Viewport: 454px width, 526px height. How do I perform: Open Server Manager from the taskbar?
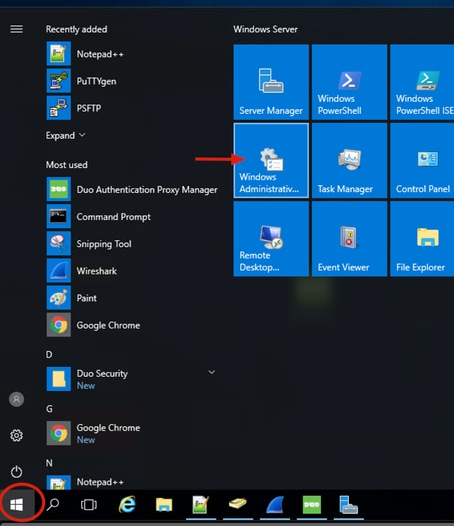[x=348, y=504]
